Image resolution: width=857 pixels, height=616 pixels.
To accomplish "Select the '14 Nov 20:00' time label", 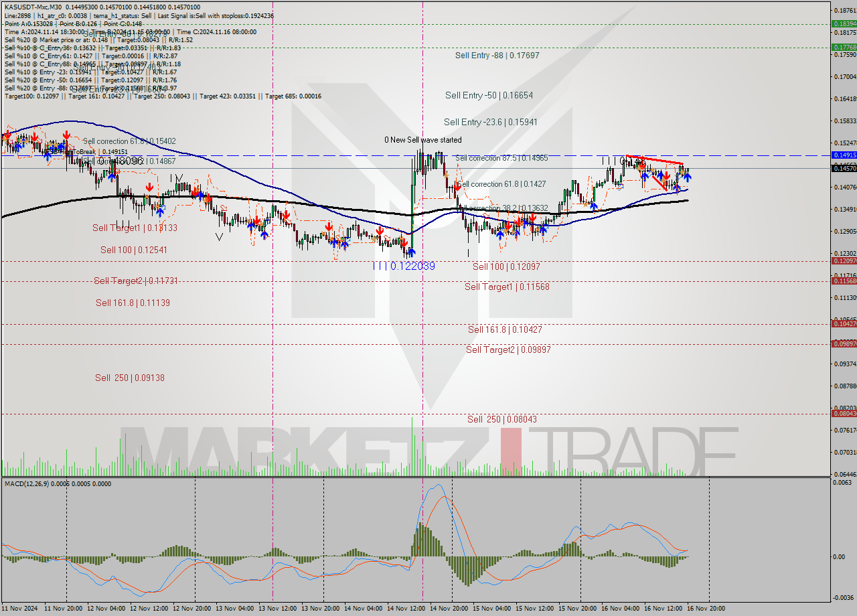I will (x=449, y=609).
